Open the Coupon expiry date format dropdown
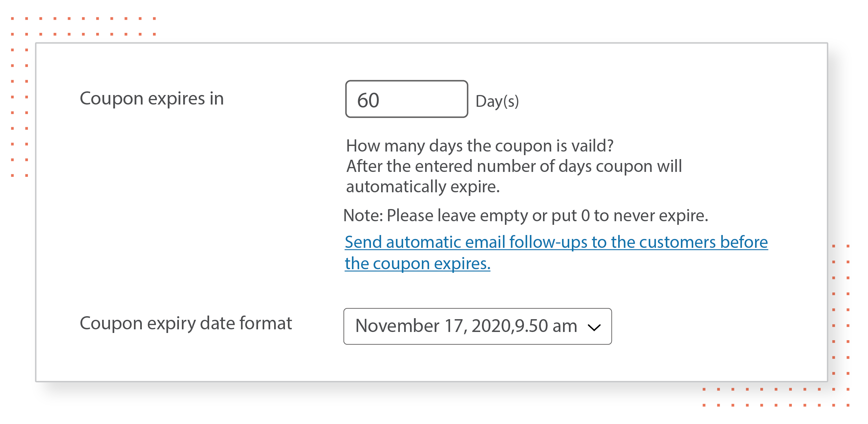Screen dimensions: 868x424 click(477, 326)
